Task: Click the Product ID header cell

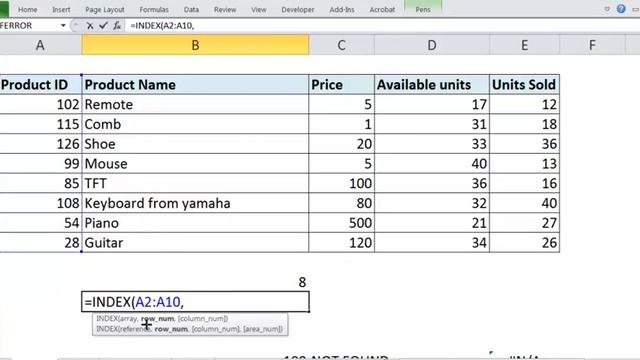Action: (40, 84)
